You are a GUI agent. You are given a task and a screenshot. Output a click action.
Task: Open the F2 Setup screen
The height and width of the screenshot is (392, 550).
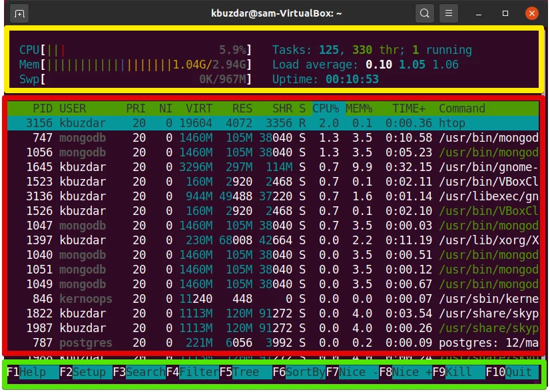coord(86,372)
